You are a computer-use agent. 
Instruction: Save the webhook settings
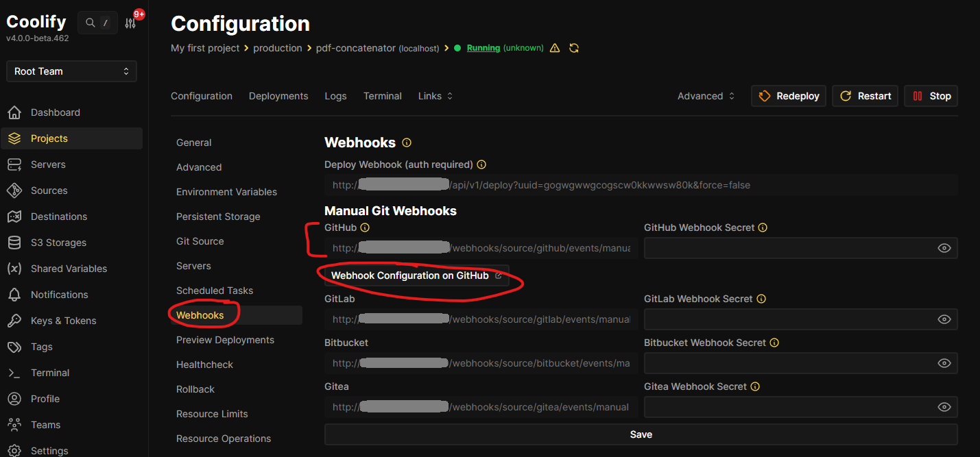pyautogui.click(x=641, y=434)
